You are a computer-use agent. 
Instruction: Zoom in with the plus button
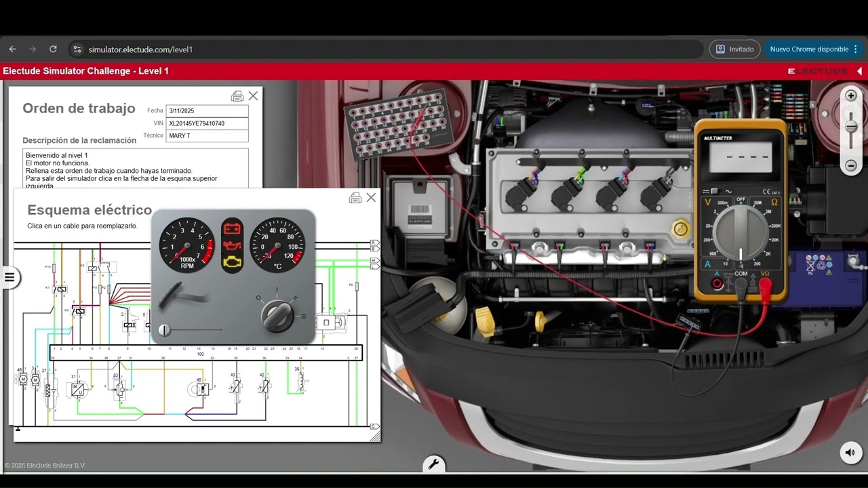tap(851, 96)
